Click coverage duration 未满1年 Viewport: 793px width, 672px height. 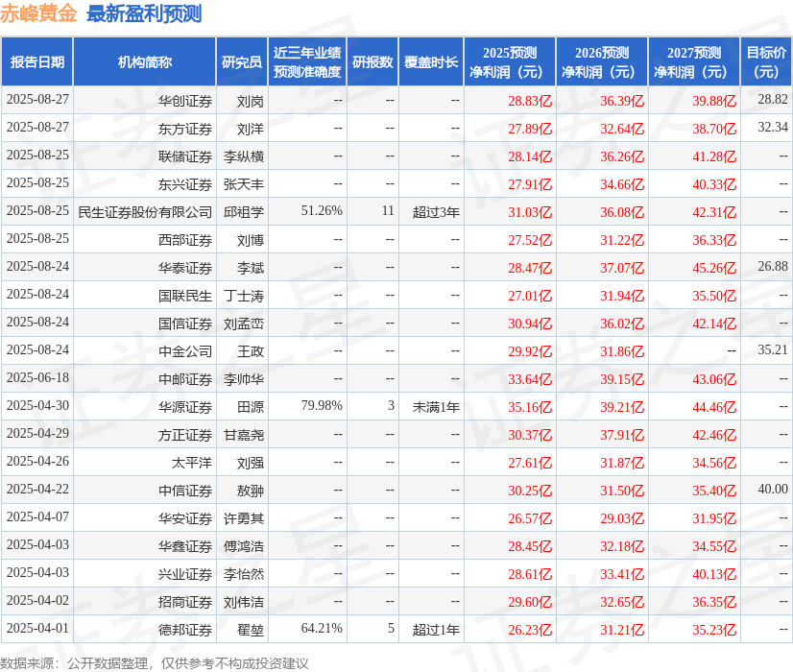point(436,407)
